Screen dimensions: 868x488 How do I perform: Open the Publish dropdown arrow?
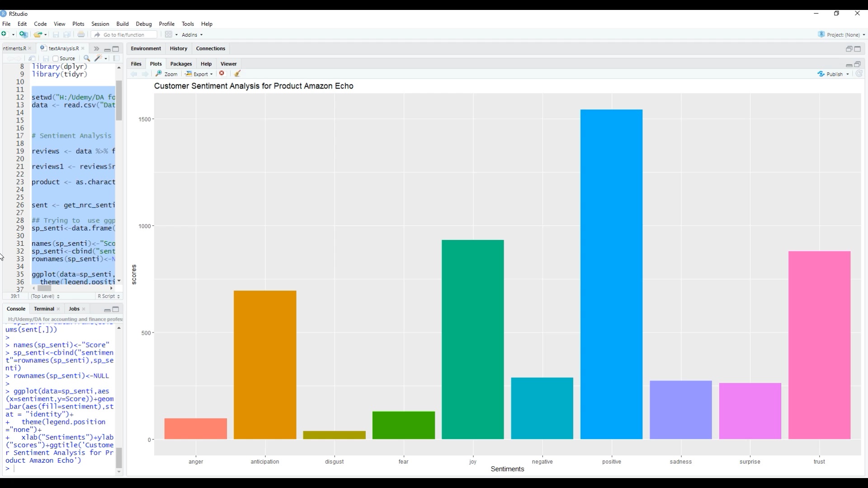click(x=848, y=74)
